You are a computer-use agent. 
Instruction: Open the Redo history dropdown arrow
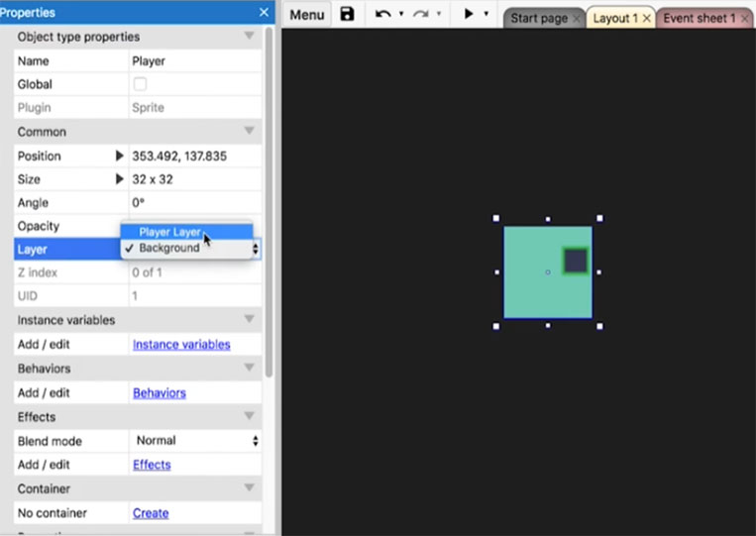[439, 14]
